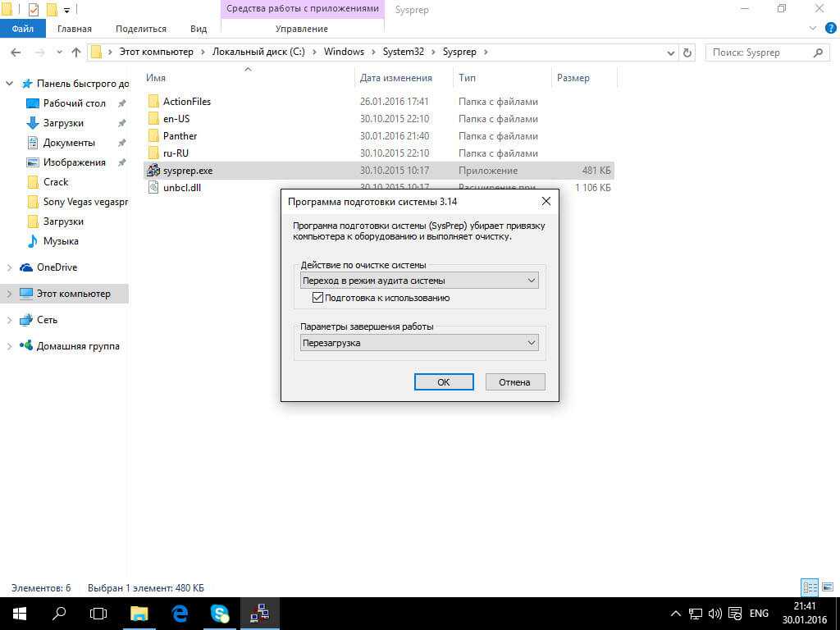Open File Explorer from the taskbar

click(139, 613)
